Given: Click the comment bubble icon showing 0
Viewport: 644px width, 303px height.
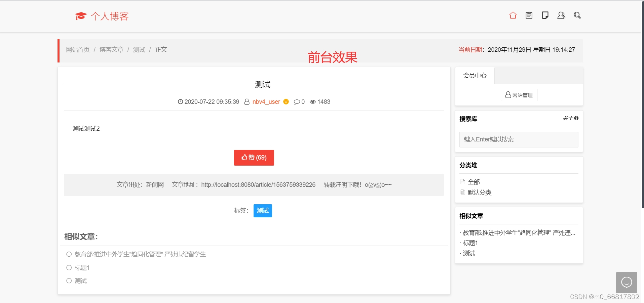Looking at the screenshot, I should (297, 102).
